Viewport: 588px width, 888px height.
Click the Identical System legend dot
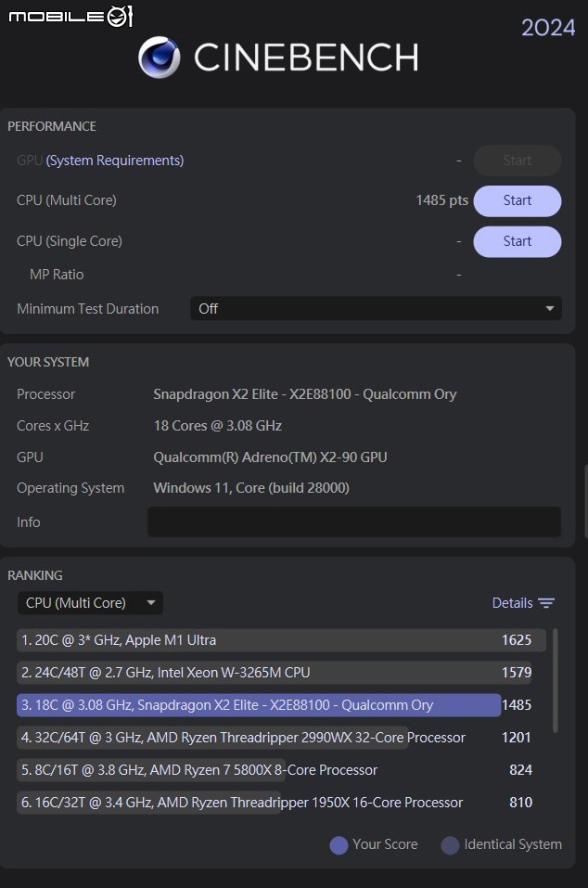point(450,845)
